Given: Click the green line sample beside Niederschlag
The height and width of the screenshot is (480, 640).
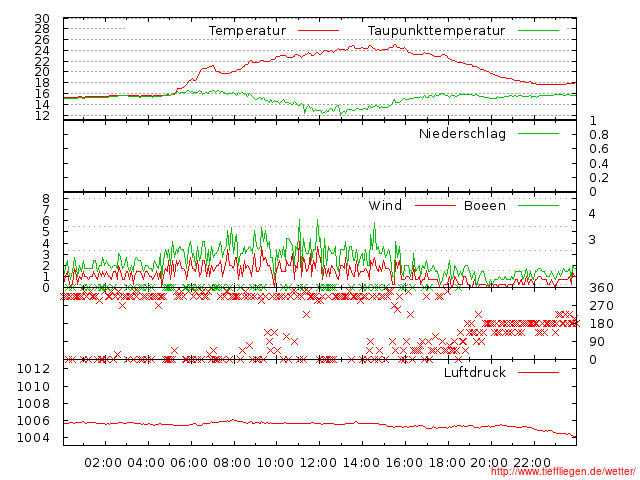Looking at the screenshot, I should (538, 133).
